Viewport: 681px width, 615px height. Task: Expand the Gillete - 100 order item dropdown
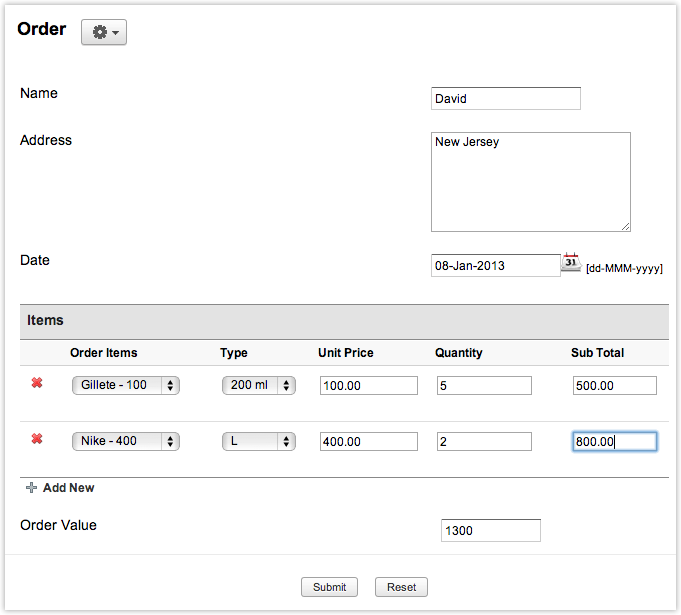click(x=125, y=385)
